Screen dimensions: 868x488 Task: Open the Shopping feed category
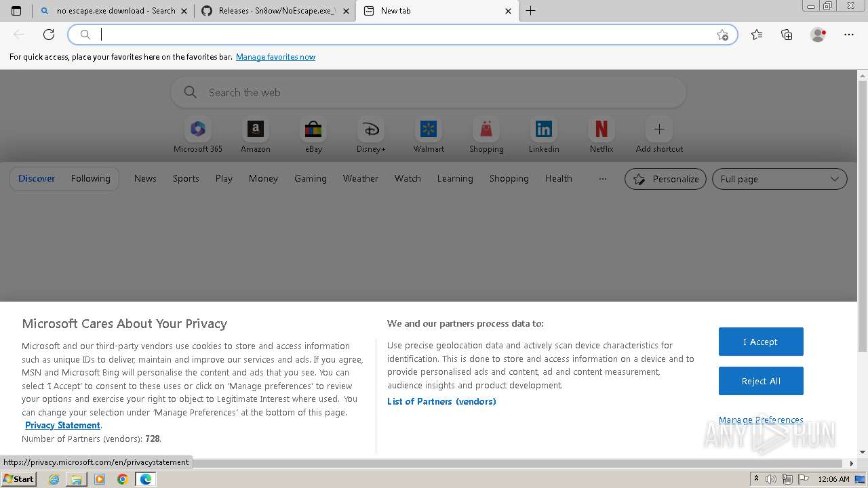pyautogui.click(x=509, y=179)
